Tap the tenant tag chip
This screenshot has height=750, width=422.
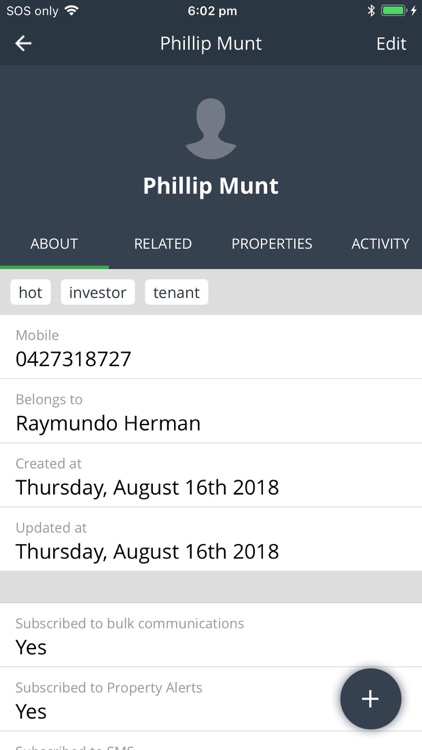click(x=176, y=292)
